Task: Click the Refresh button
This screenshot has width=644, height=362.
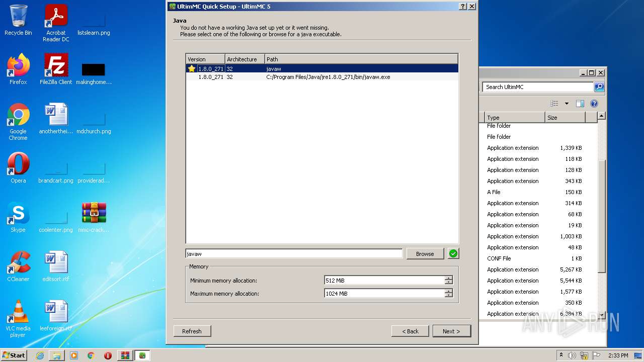Action: tap(192, 331)
